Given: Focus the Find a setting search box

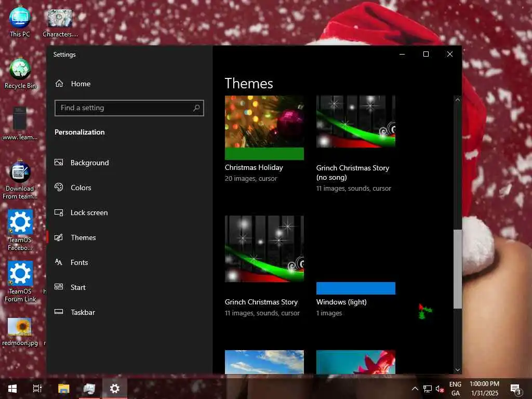Looking at the screenshot, I should pos(129,108).
